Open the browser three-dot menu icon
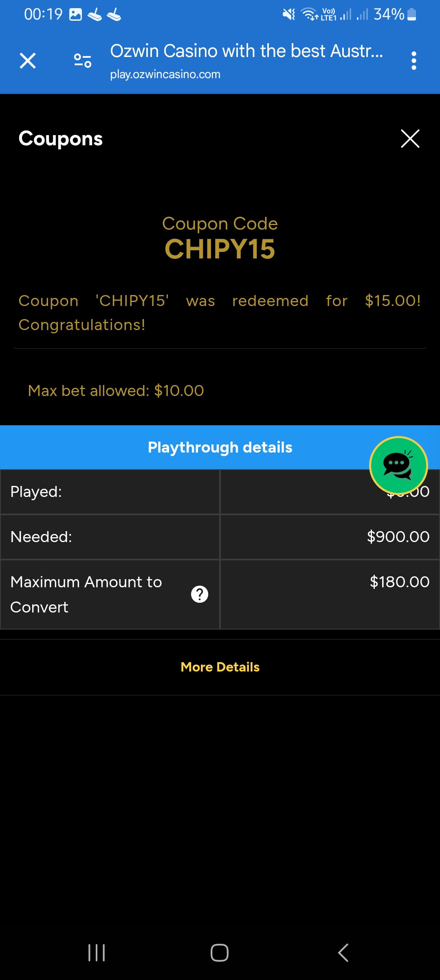440x980 pixels. click(x=414, y=60)
